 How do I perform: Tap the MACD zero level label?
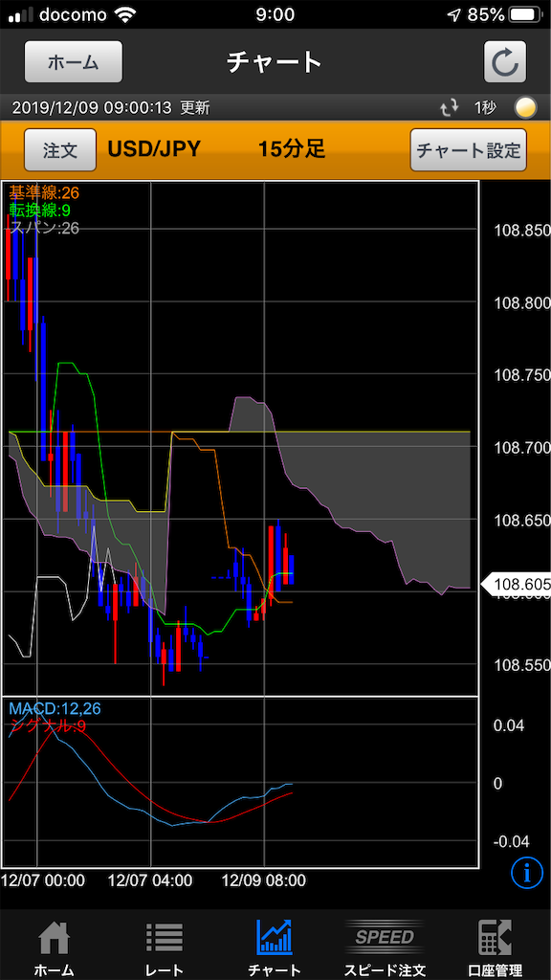497,784
